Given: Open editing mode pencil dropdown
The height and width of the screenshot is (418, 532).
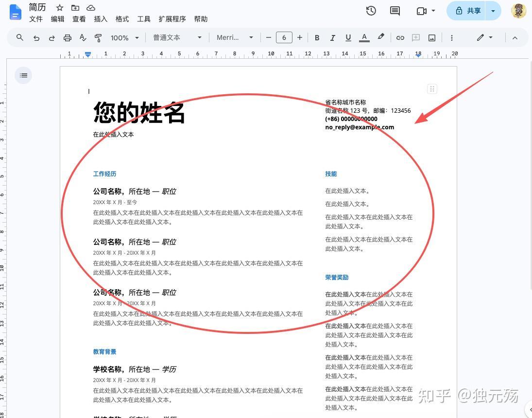Looking at the screenshot, I should (484, 37).
